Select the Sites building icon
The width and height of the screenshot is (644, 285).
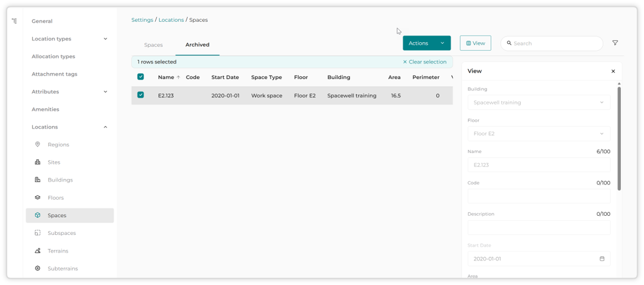pyautogui.click(x=38, y=162)
